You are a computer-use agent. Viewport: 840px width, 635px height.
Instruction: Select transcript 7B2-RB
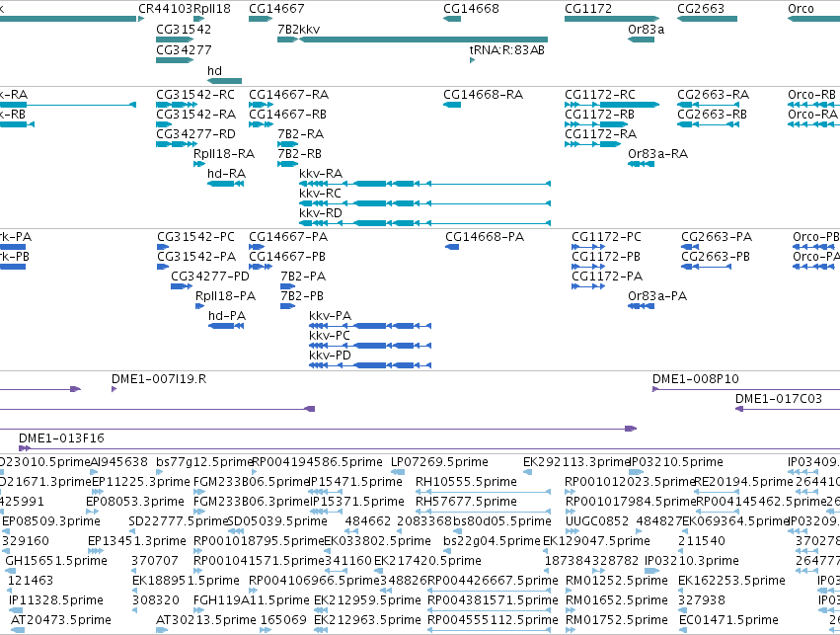click(287, 163)
